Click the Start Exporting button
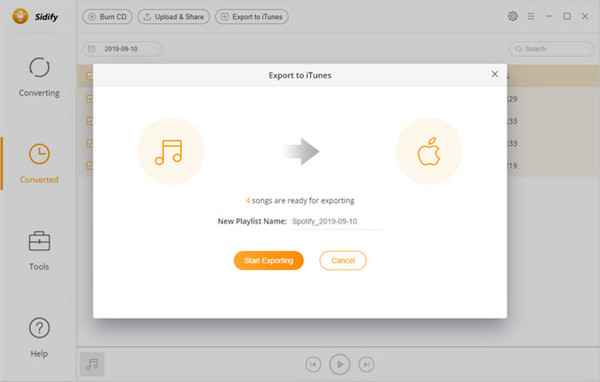This screenshot has width=600, height=382. tap(268, 260)
